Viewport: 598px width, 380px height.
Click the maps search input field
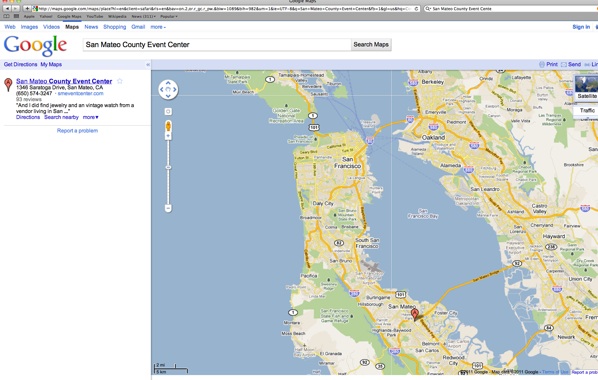pos(217,44)
